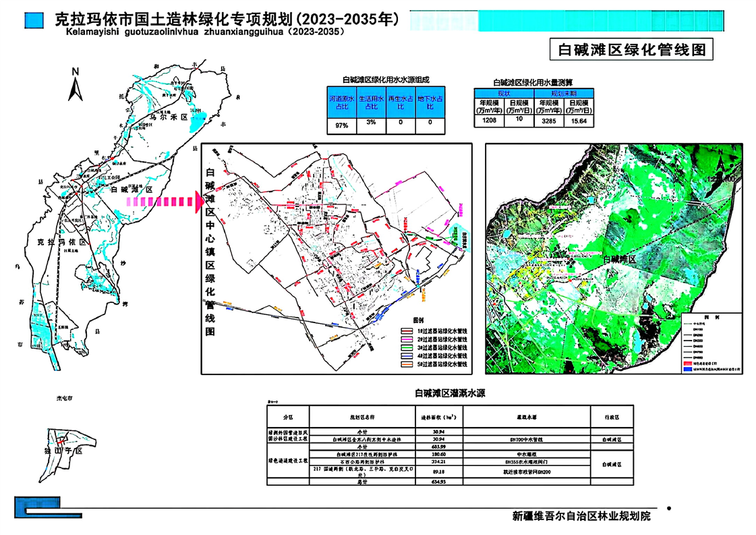Image resolution: width=756 pixels, height=535 pixels.
Task: Click the center town pipeline map image
Action: click(337, 258)
